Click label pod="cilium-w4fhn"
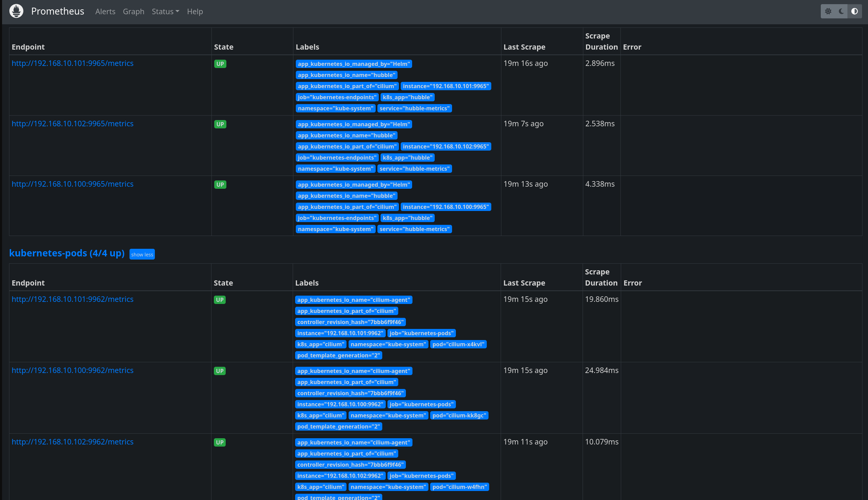 pyautogui.click(x=460, y=487)
